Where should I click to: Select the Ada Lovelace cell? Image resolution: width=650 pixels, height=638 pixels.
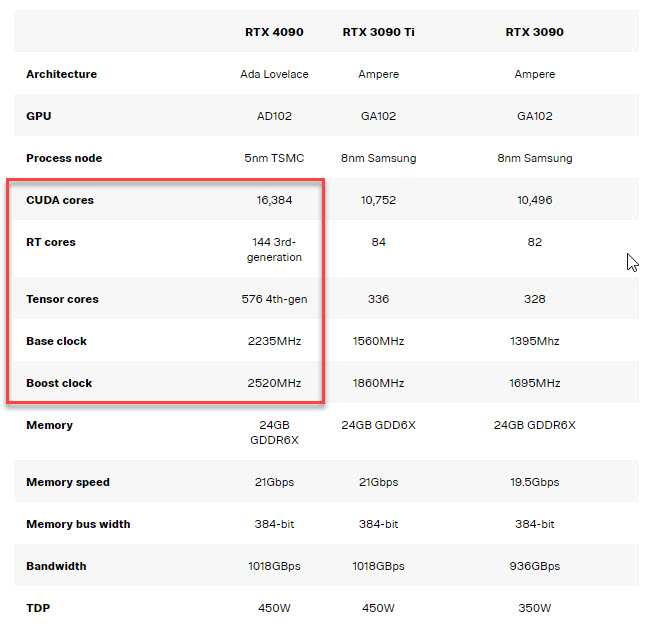[x=274, y=74]
